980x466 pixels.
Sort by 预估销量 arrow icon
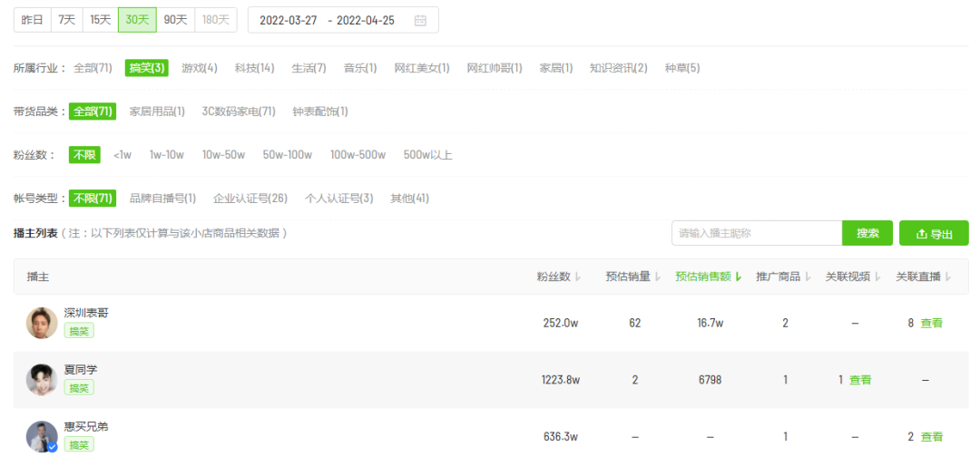[658, 277]
